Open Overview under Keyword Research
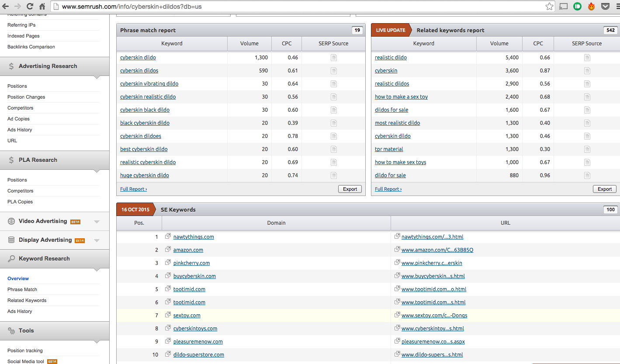 point(18,278)
